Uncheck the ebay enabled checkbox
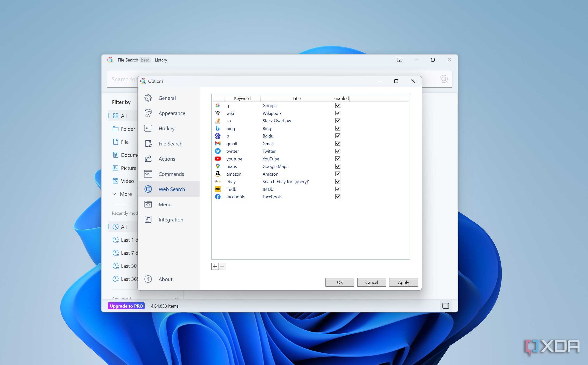Image resolution: width=588 pixels, height=365 pixels. (x=338, y=181)
